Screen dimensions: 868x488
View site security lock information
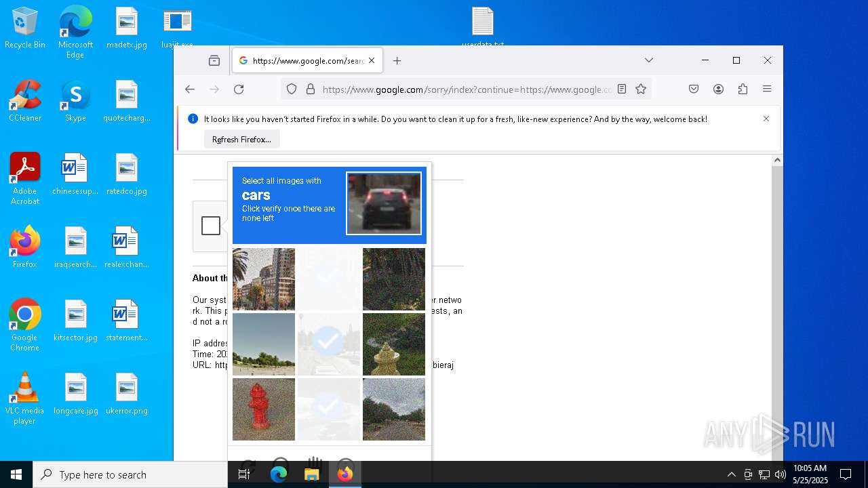(311, 89)
